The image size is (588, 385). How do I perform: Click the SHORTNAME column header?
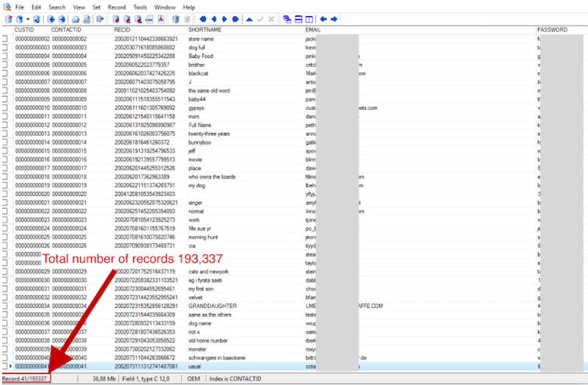click(x=245, y=29)
